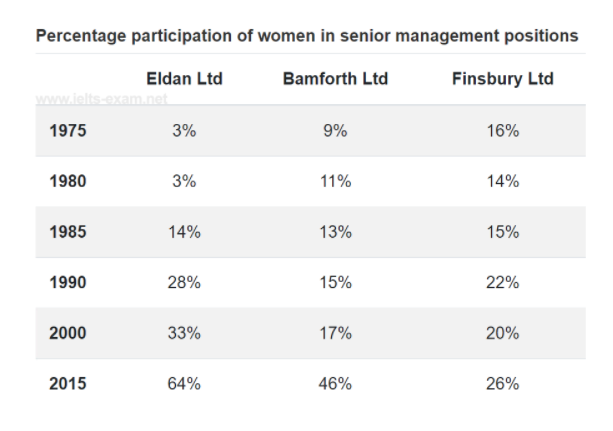Click Bamforth Ltd's 13% cell
Image resolution: width=613 pixels, height=431 pixels.
point(335,232)
